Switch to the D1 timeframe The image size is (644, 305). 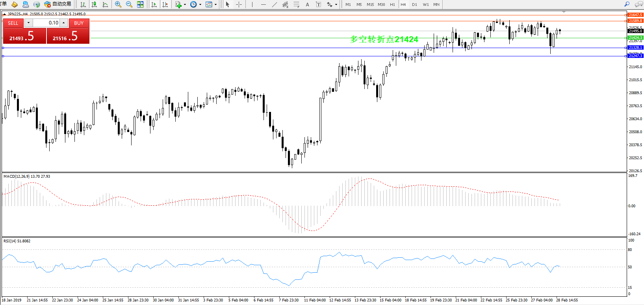(414, 4)
